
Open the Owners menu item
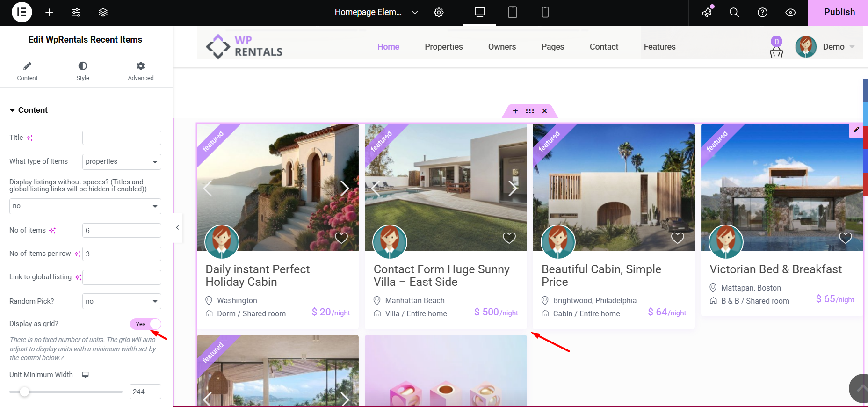coord(502,47)
